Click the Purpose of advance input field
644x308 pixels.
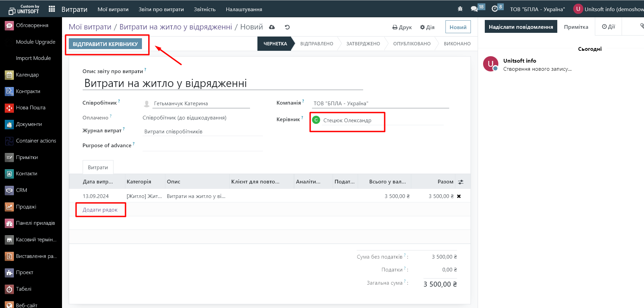(x=203, y=146)
